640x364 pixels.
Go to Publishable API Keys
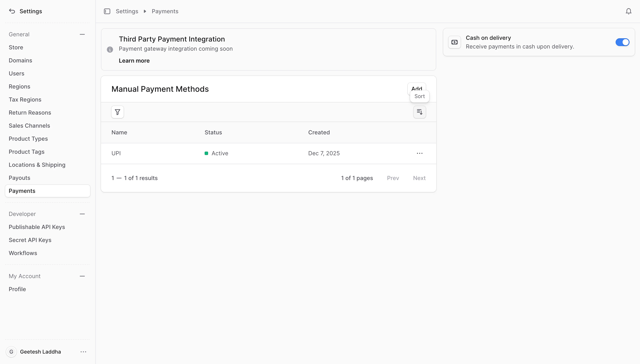37,227
